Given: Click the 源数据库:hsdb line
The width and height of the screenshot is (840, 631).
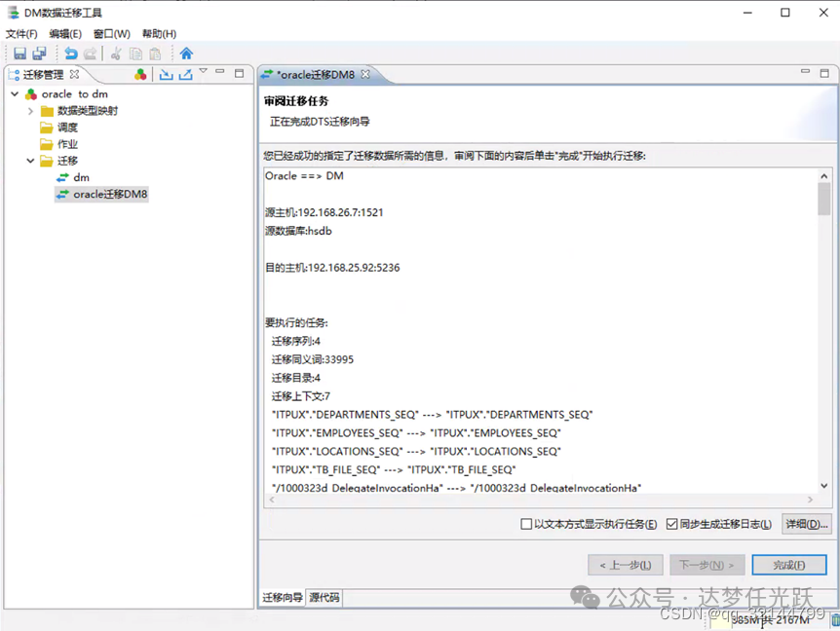Looking at the screenshot, I should tap(298, 231).
